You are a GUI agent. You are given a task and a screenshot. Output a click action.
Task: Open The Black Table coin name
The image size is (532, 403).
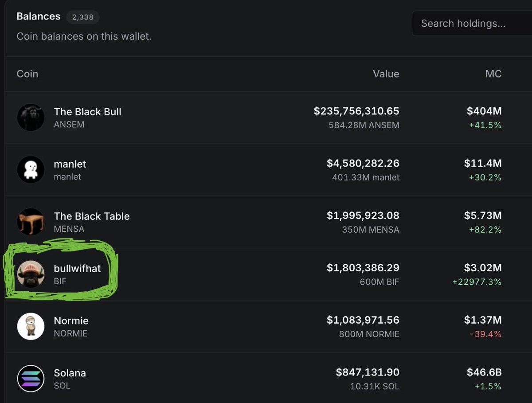[92, 216]
